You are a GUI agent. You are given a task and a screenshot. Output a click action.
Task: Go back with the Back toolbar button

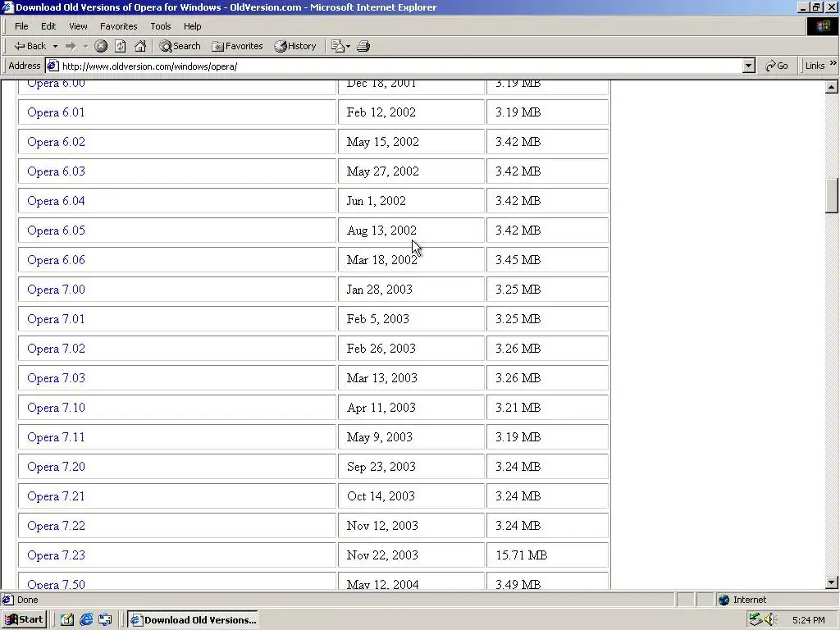click(x=30, y=46)
